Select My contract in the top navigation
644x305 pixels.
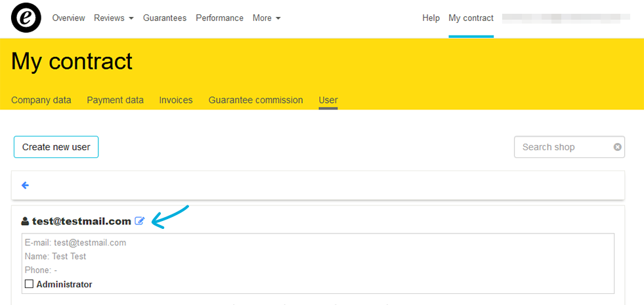471,18
